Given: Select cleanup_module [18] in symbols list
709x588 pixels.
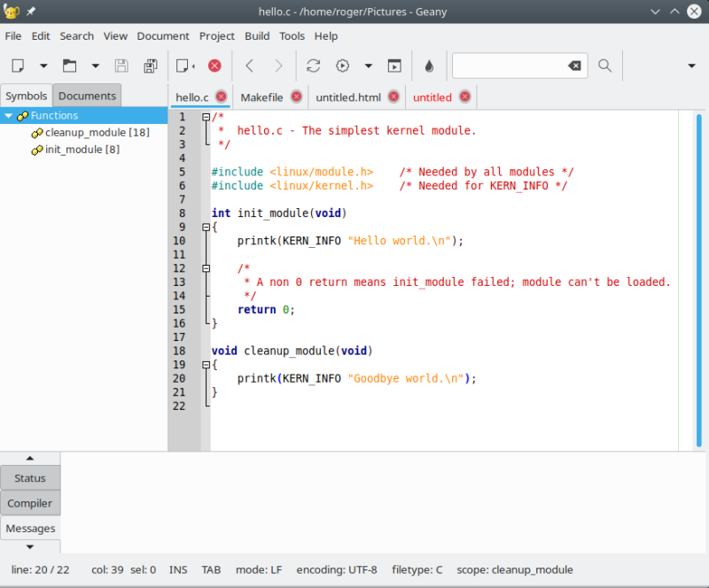Looking at the screenshot, I should pos(97,133).
